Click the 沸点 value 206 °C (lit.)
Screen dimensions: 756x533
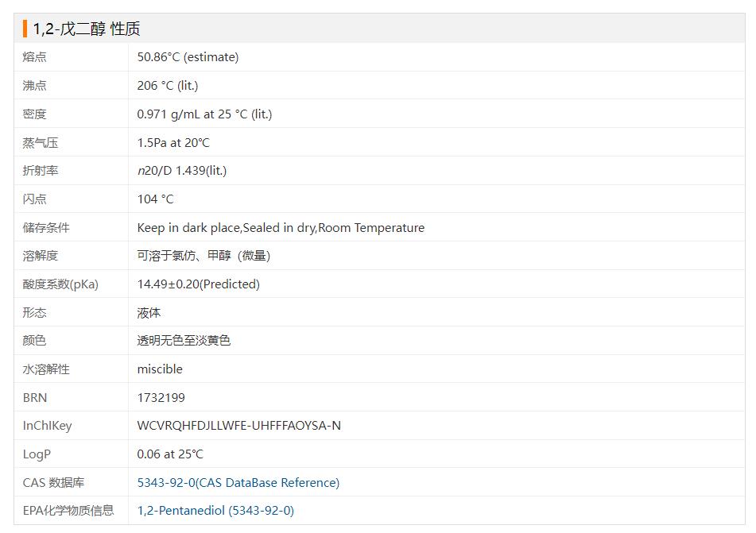[x=168, y=86]
